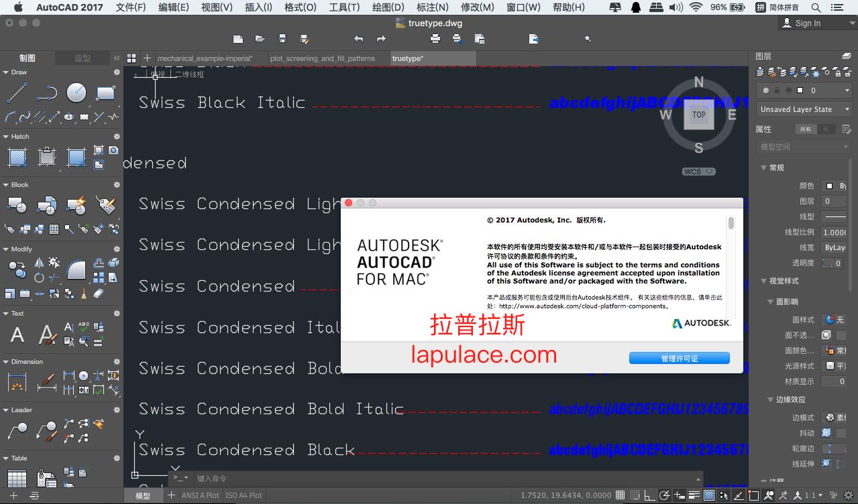This screenshot has width=858, height=504.
Task: Open the 绘图(D) menu
Action: click(388, 7)
